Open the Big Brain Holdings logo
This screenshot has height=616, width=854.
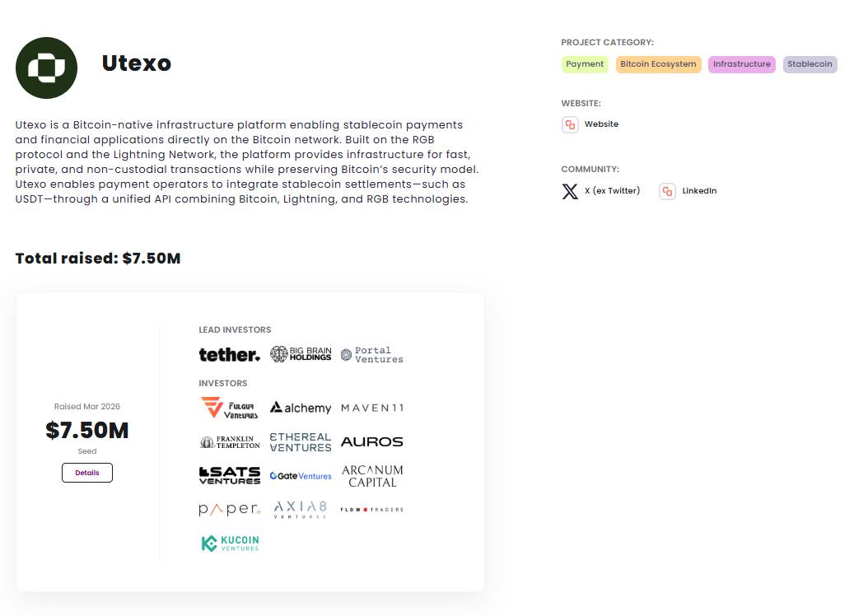tap(301, 355)
